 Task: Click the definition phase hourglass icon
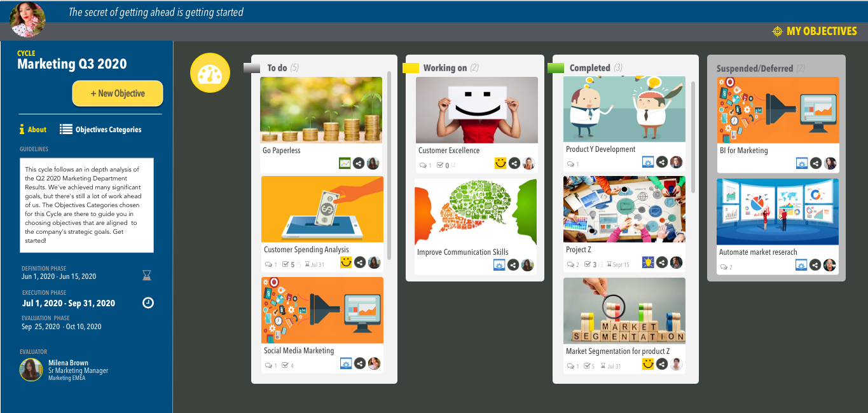(147, 275)
